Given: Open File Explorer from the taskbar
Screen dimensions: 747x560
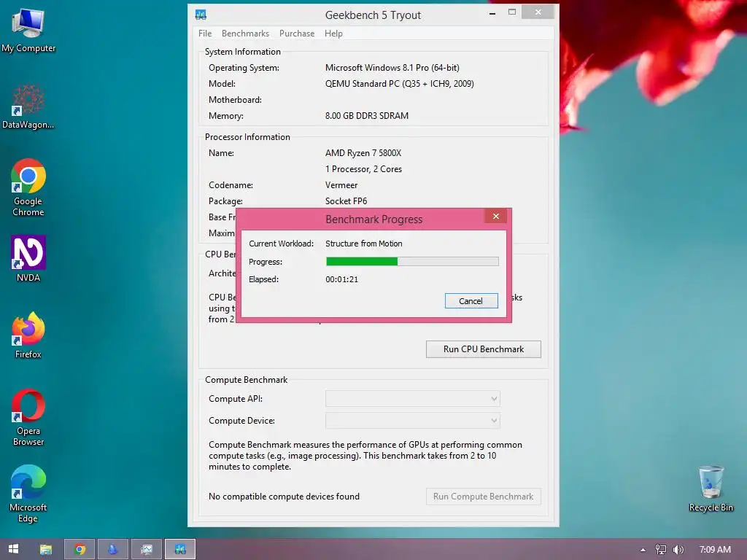Looking at the screenshot, I should pos(46,550).
